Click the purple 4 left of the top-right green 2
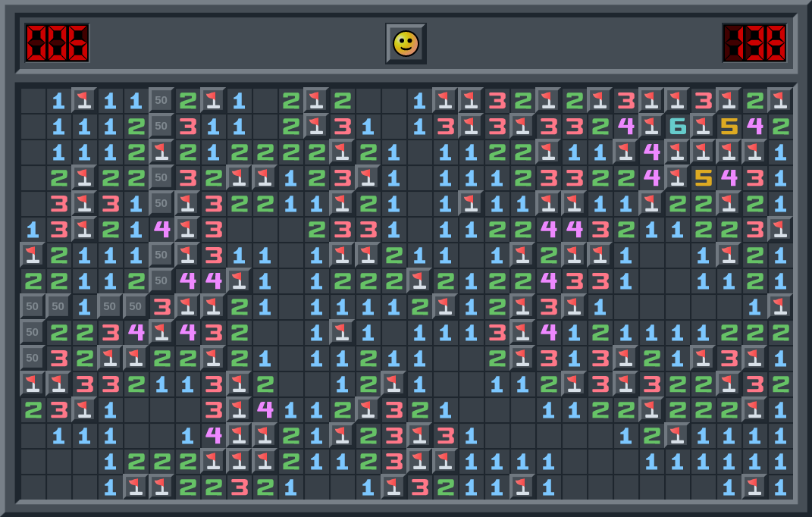Image resolution: width=812 pixels, height=517 pixels. click(754, 127)
